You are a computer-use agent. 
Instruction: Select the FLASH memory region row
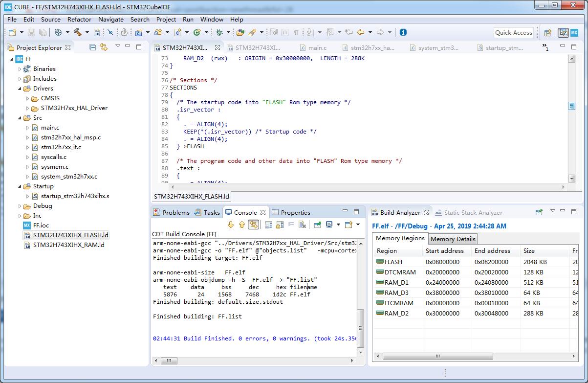[476, 262]
